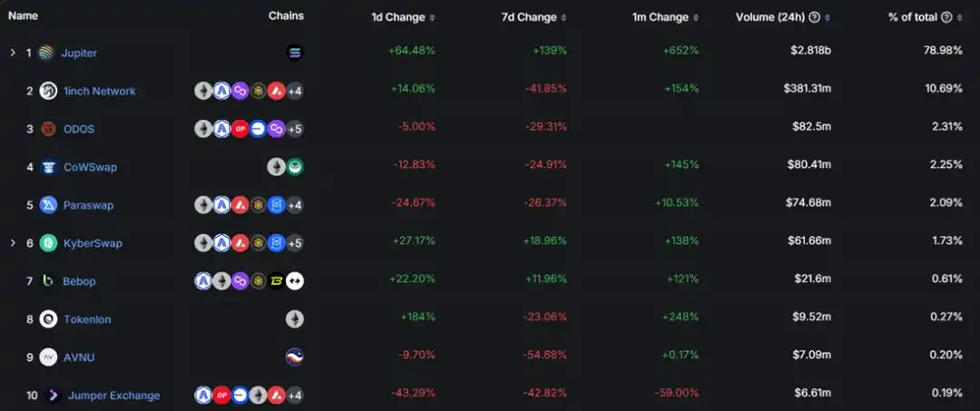This screenshot has height=411, width=980.
Task: Open the Jumper Exchange link
Action: 113,396
